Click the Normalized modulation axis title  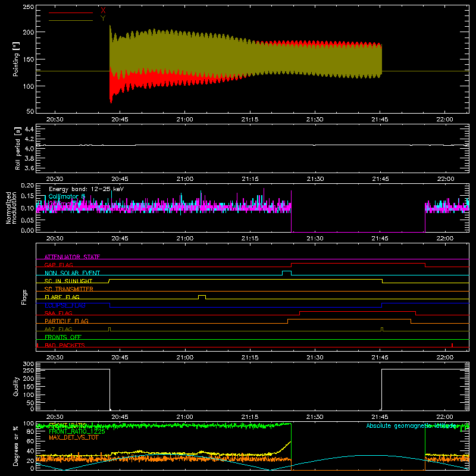tap(11, 208)
